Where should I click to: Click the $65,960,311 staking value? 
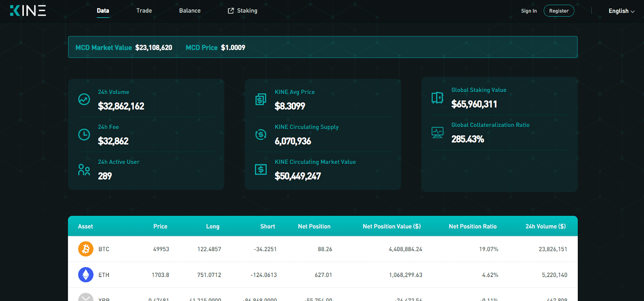[474, 104]
